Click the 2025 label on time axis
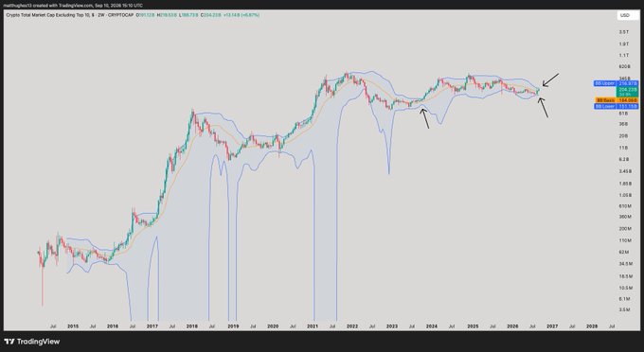 pyautogui.click(x=473, y=326)
